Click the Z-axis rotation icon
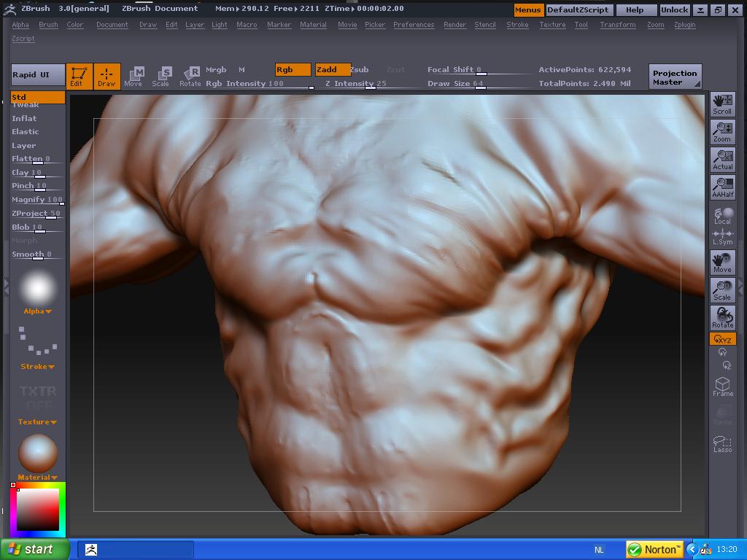Viewport: 747px width, 560px height. point(727,365)
